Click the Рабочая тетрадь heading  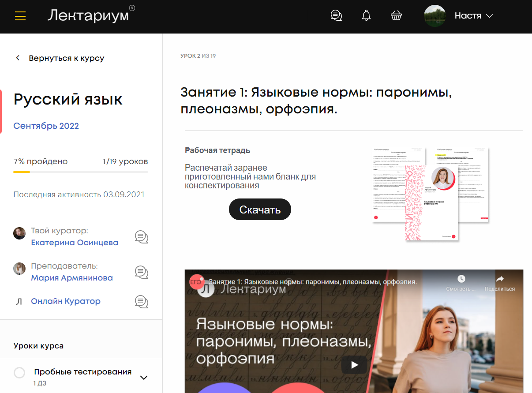217,150
